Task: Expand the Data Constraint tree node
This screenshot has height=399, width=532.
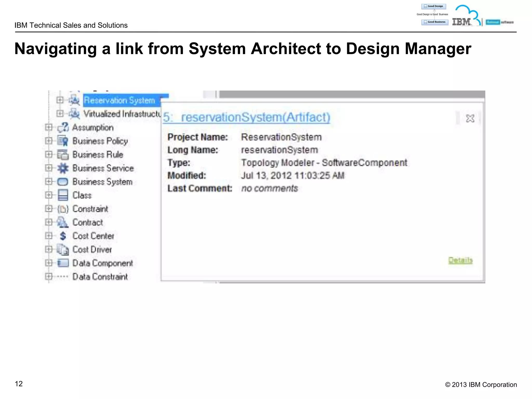Action: tap(49, 276)
